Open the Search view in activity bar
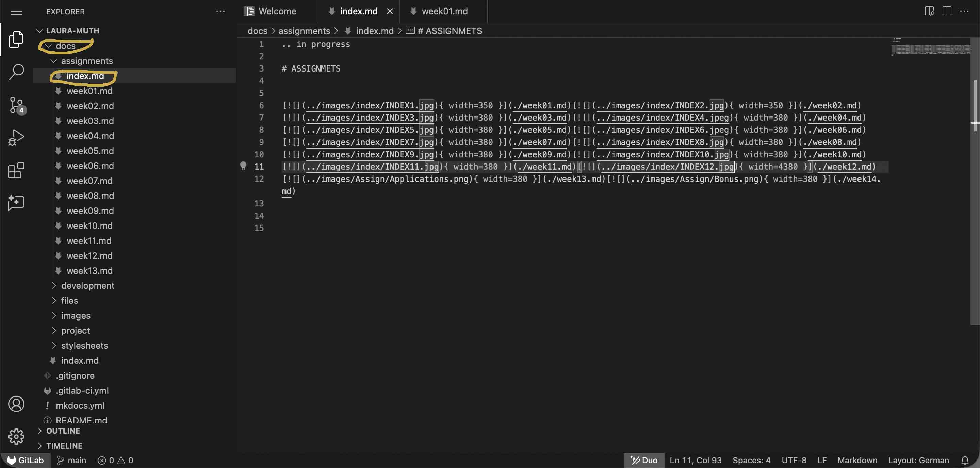 [x=16, y=72]
